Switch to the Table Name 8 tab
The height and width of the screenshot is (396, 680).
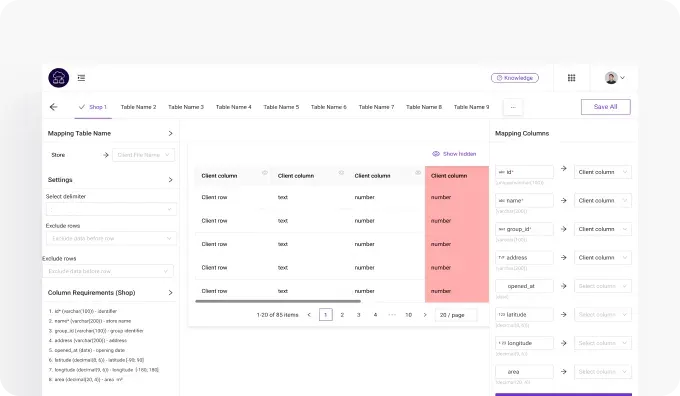424,107
